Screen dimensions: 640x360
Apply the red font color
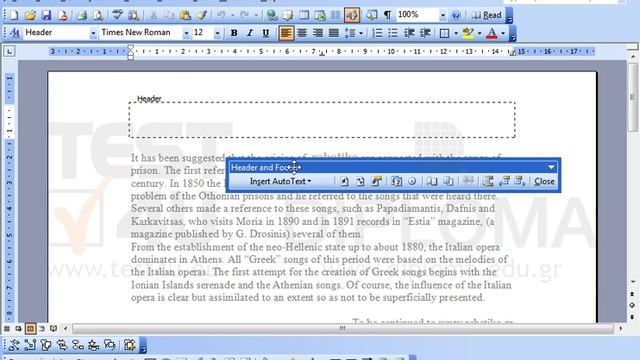pyautogui.click(x=492, y=33)
